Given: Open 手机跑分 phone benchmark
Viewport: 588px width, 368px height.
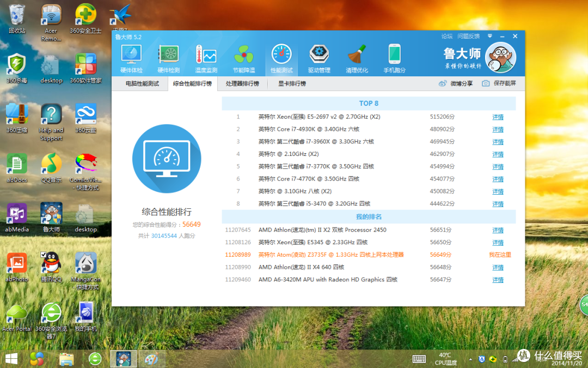Looking at the screenshot, I should (x=395, y=58).
